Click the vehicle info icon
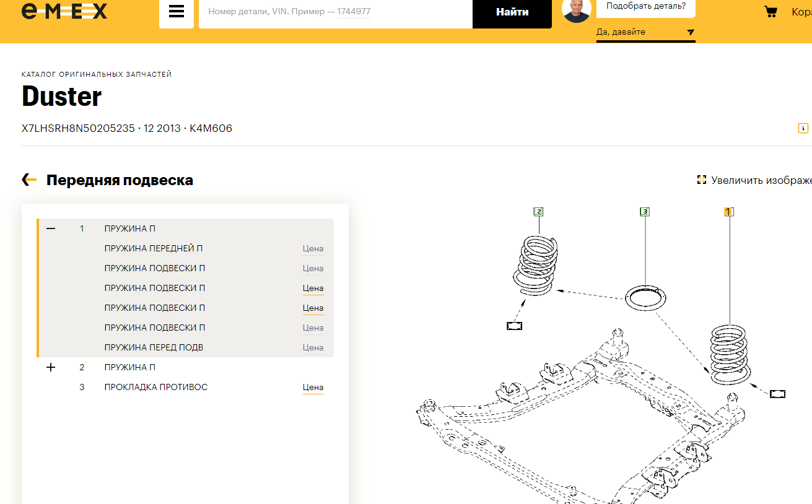Screen dimensions: 812x504 pyautogui.click(x=803, y=128)
